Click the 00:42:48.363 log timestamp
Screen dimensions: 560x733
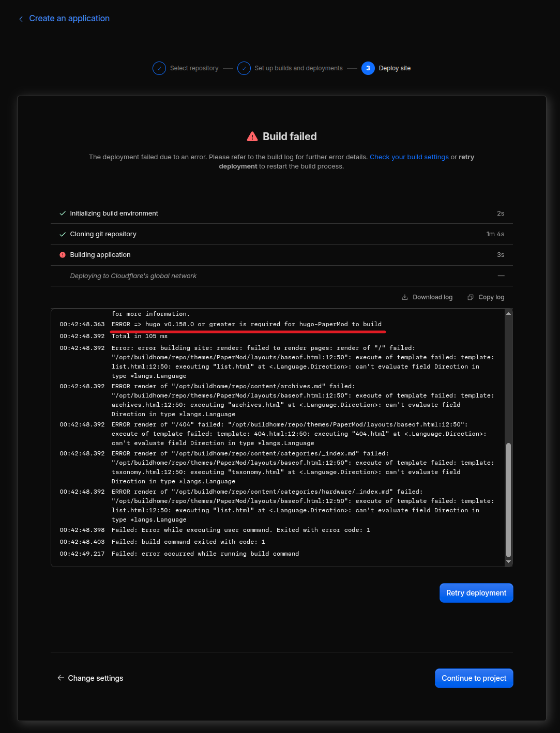point(82,324)
